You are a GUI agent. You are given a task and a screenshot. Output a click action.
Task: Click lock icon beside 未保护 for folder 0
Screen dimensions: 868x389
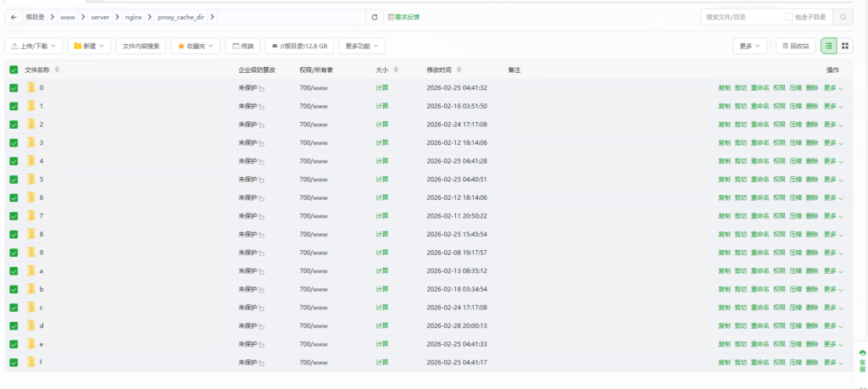(261, 89)
